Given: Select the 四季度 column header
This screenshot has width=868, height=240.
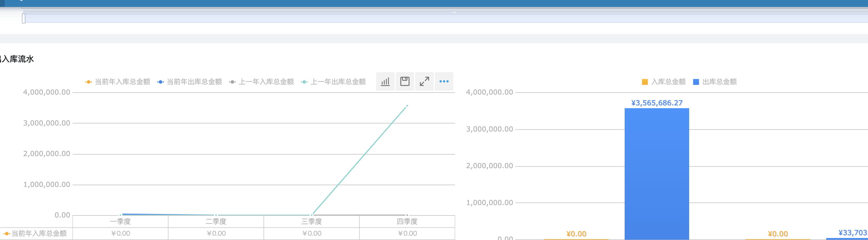Looking at the screenshot, I should 407,222.
